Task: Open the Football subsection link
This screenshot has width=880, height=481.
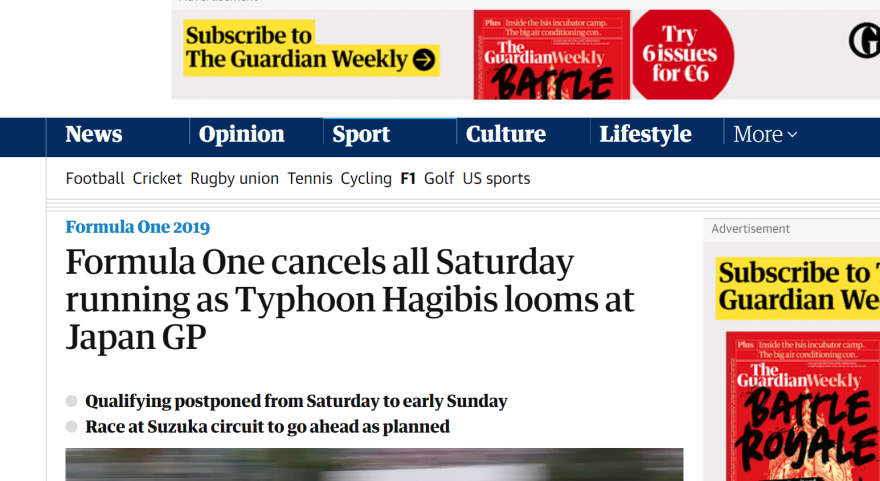Action: click(95, 178)
